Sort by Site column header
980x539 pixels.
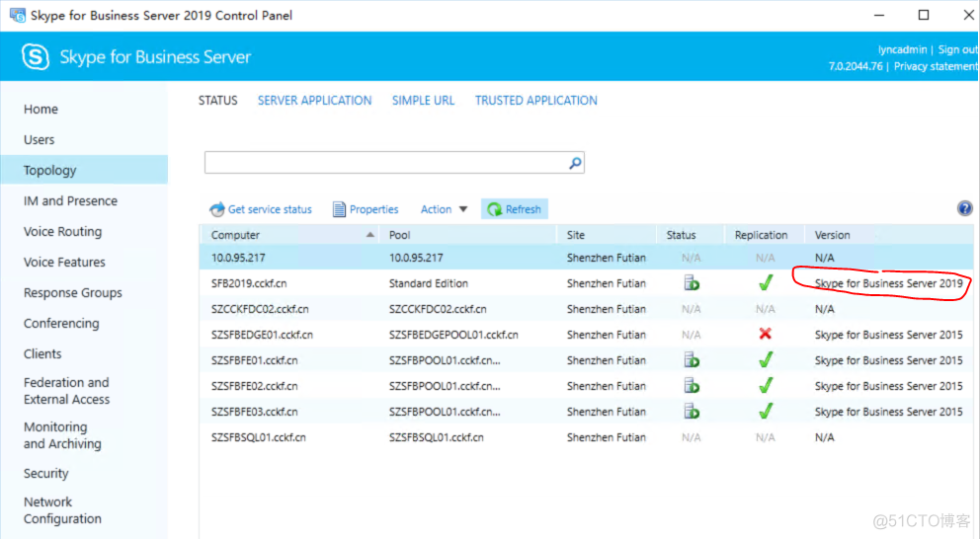tap(607, 235)
